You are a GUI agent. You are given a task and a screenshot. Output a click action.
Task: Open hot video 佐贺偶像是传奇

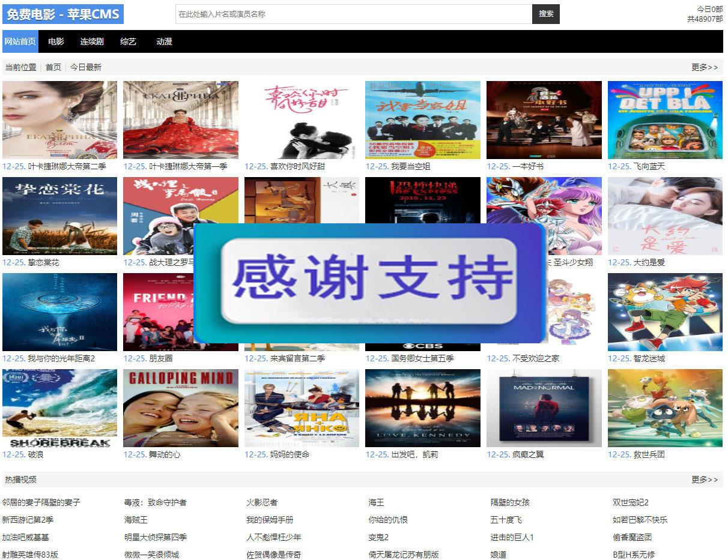pos(274,555)
